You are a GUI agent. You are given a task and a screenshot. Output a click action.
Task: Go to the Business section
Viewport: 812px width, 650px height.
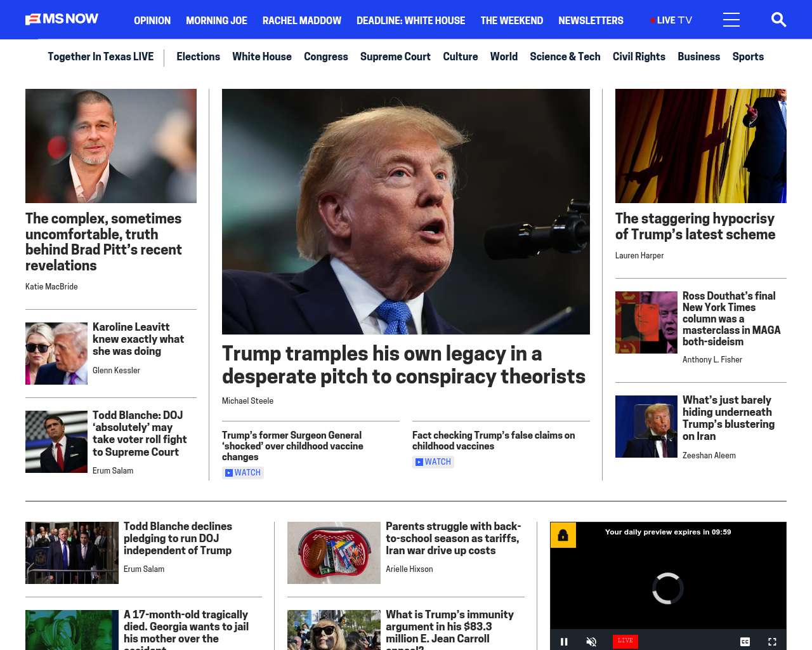click(698, 56)
